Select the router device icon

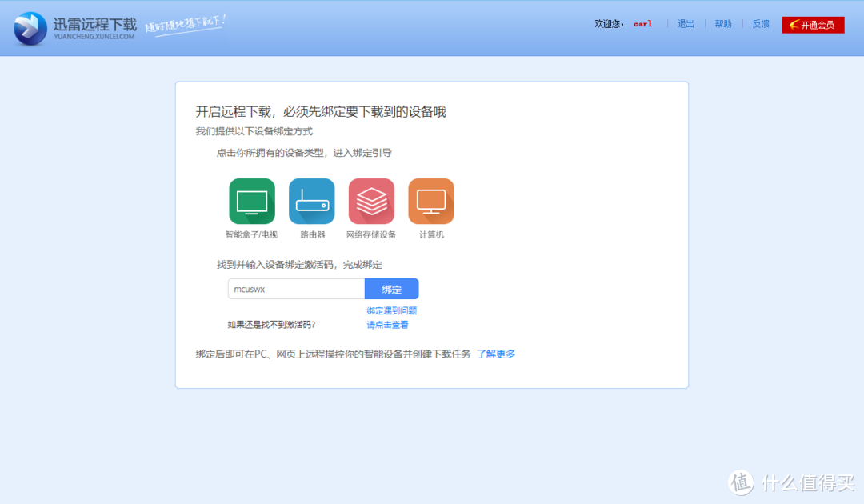click(312, 201)
